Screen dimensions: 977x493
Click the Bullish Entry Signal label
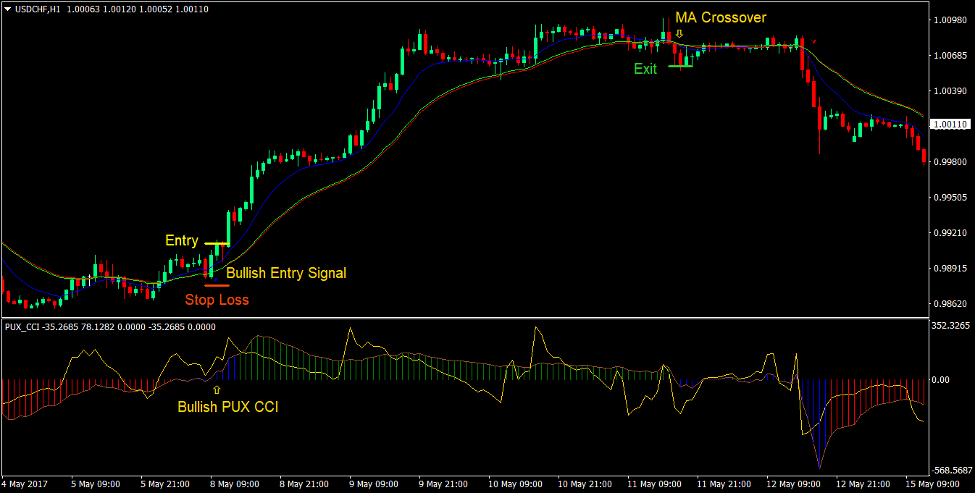click(286, 272)
